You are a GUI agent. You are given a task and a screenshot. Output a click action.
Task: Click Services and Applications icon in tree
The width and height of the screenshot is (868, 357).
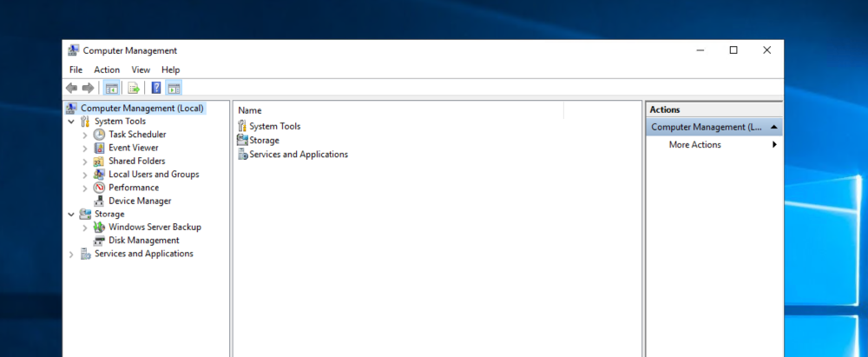click(x=85, y=254)
